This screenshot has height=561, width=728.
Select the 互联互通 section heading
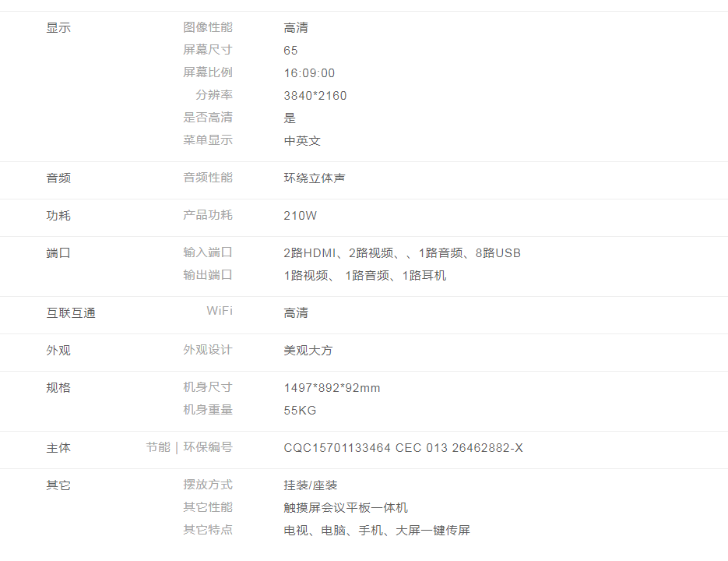point(71,313)
